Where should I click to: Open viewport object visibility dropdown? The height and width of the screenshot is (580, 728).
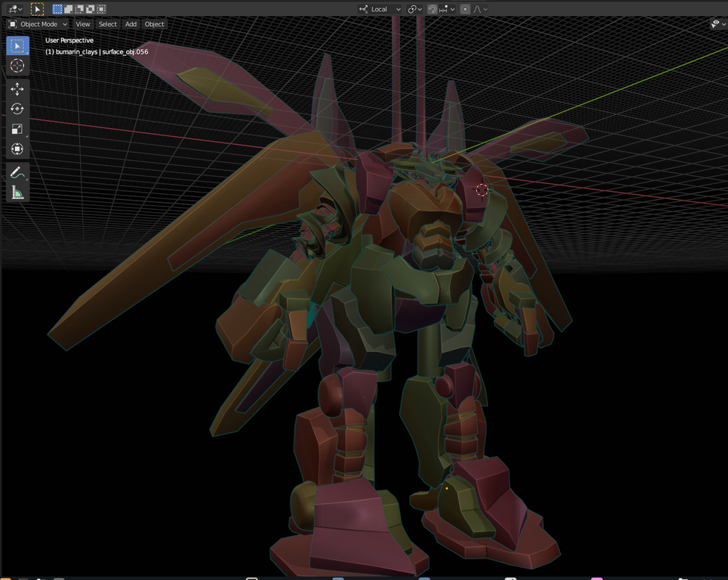pyautogui.click(x=718, y=24)
